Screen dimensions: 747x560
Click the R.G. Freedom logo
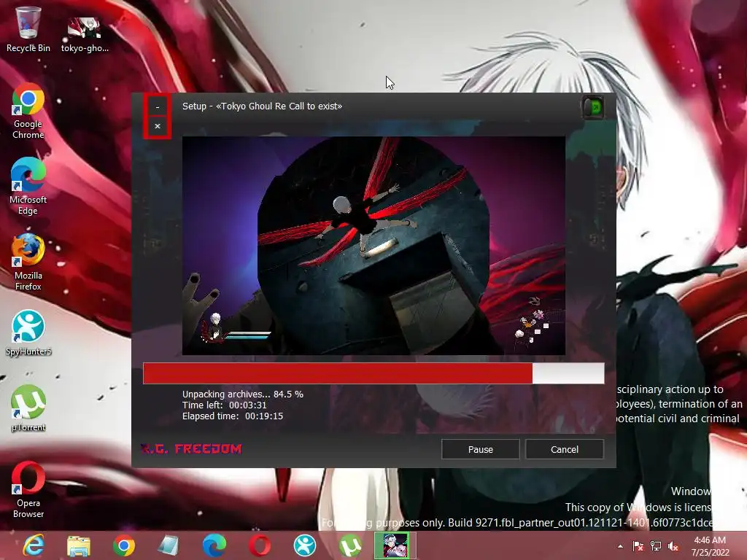coord(192,448)
